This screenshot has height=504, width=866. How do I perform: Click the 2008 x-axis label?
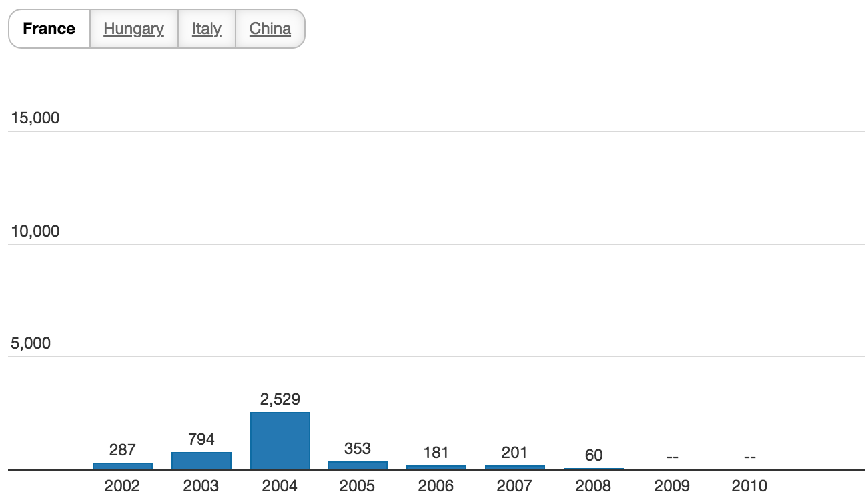(594, 486)
